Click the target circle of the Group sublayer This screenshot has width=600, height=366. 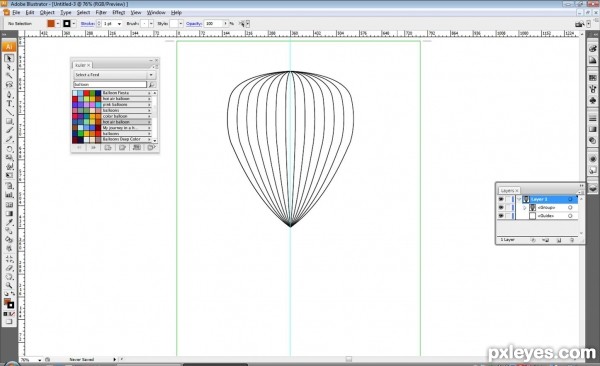pyautogui.click(x=570, y=208)
